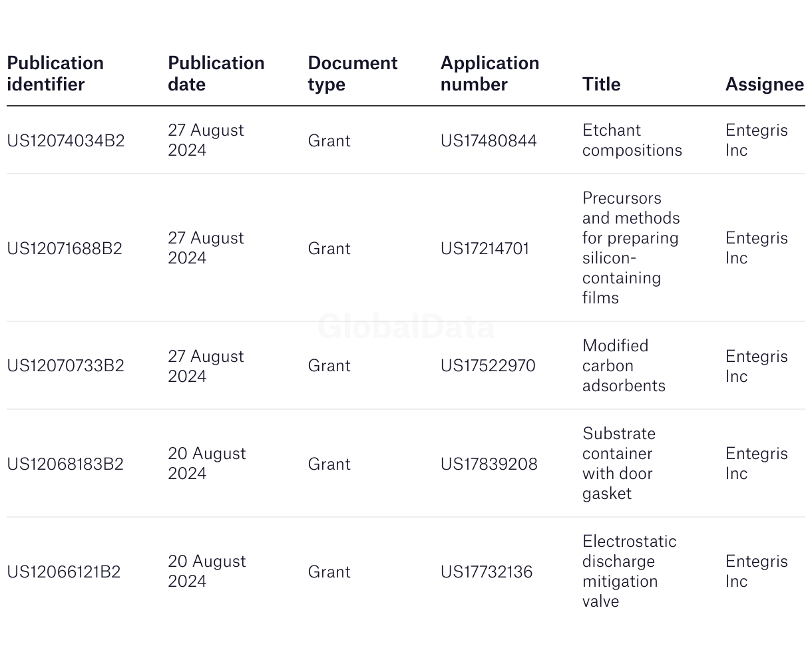Click the Substrate container with door gasket title
The height and width of the screenshot is (652, 812).
click(619, 464)
